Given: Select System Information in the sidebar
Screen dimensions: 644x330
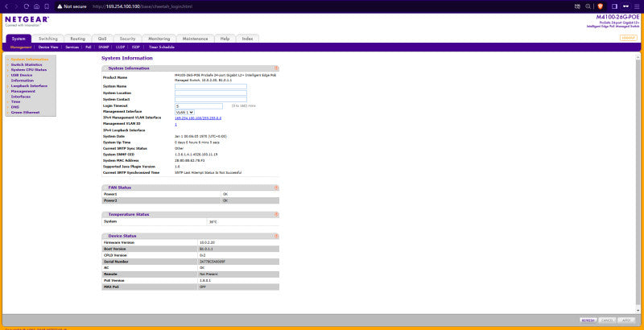Looking at the screenshot, I should click(x=29, y=60).
